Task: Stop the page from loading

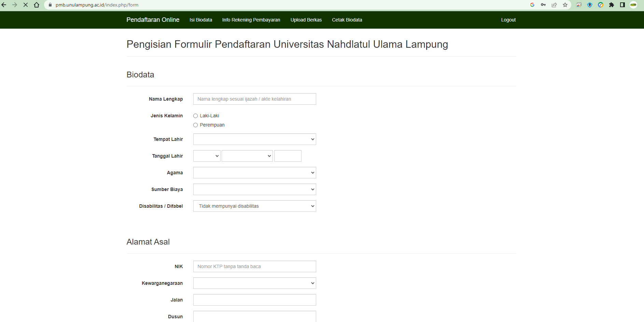Action: (x=26, y=5)
